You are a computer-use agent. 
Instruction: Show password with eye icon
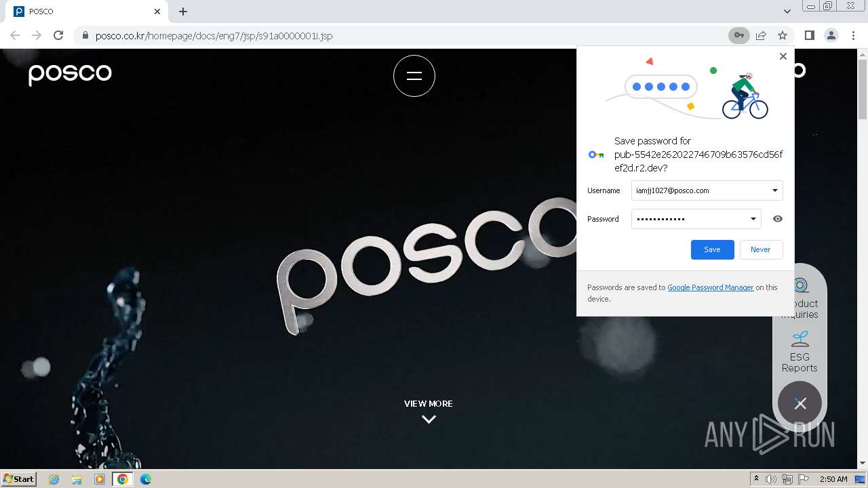click(778, 219)
